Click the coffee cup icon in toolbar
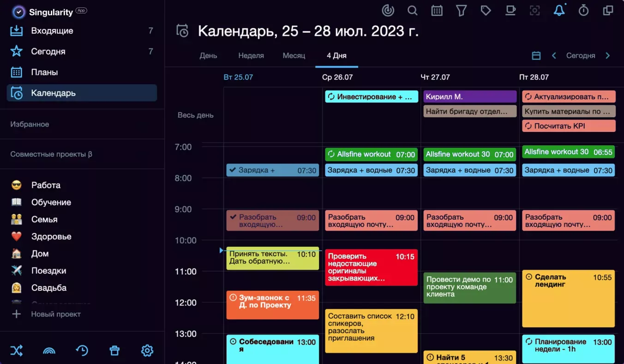The image size is (624, 364). [510, 10]
